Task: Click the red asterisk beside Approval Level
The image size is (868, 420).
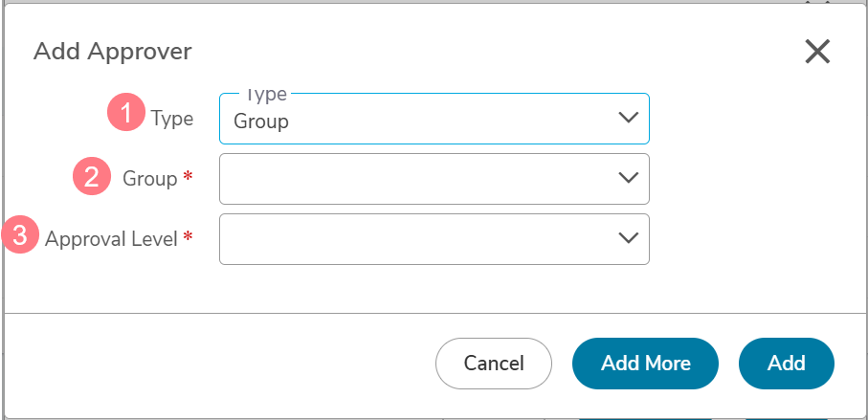Action: (188, 237)
